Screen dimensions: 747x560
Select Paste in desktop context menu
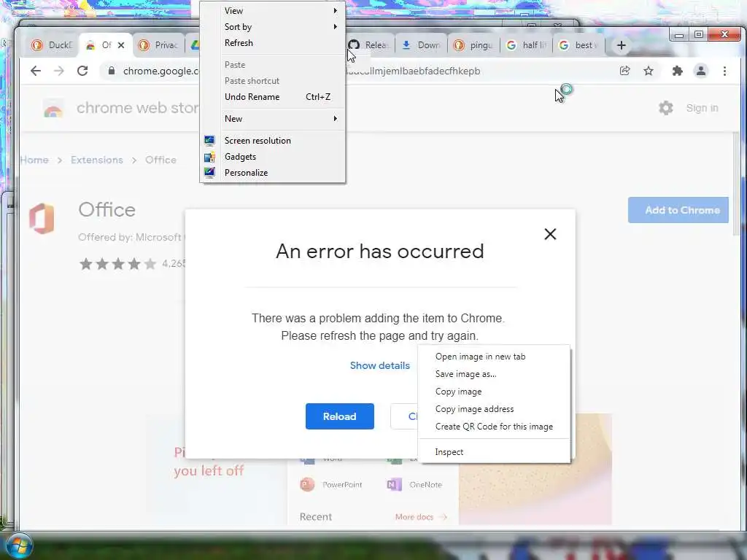tap(273, 65)
